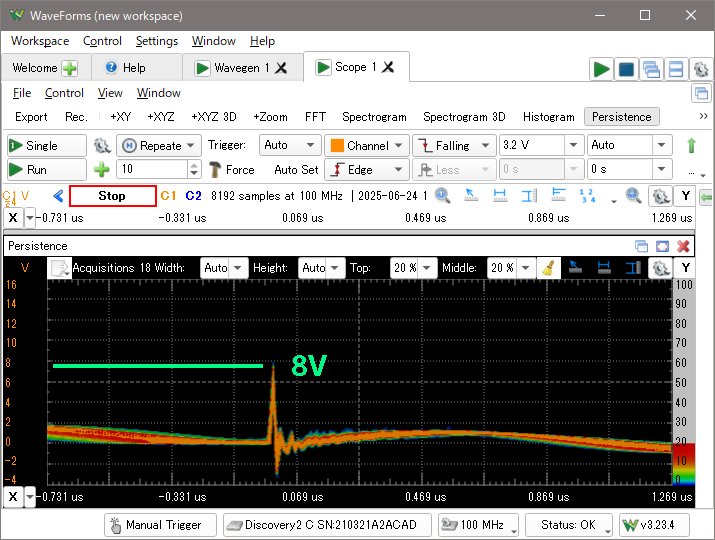Open the Middle 20 % dropdown
The height and width of the screenshot is (540, 715).
511,268
